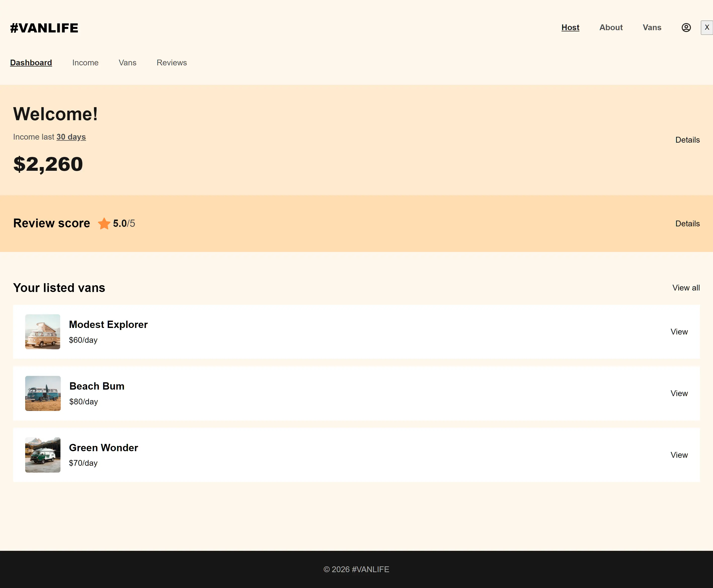The height and width of the screenshot is (588, 713).
Task: Open the user account profile icon
Action: coord(686,27)
